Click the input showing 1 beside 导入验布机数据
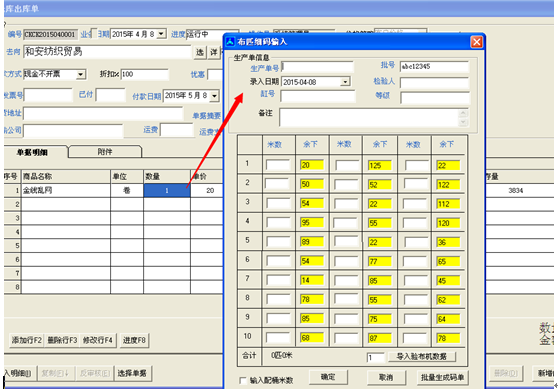The height and width of the screenshot is (391, 558). (x=376, y=358)
